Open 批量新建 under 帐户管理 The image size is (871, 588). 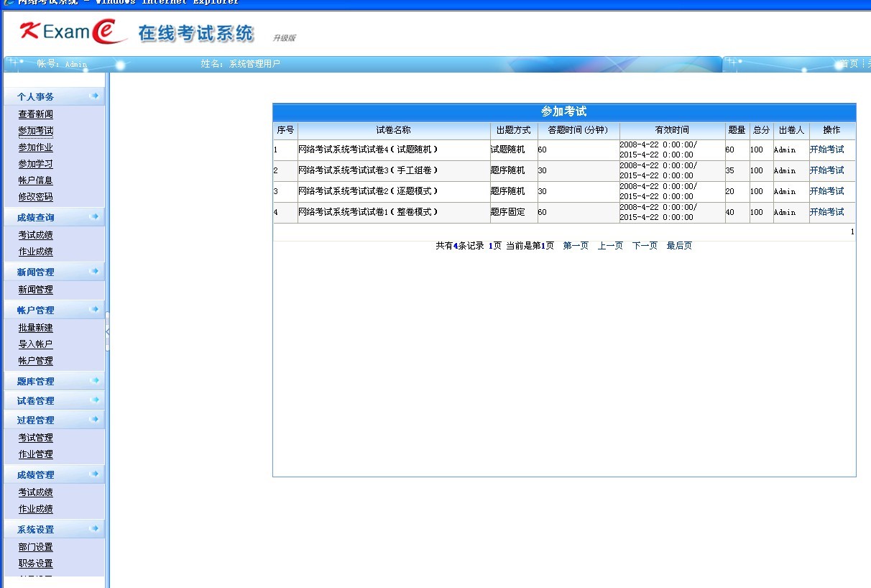(35, 327)
